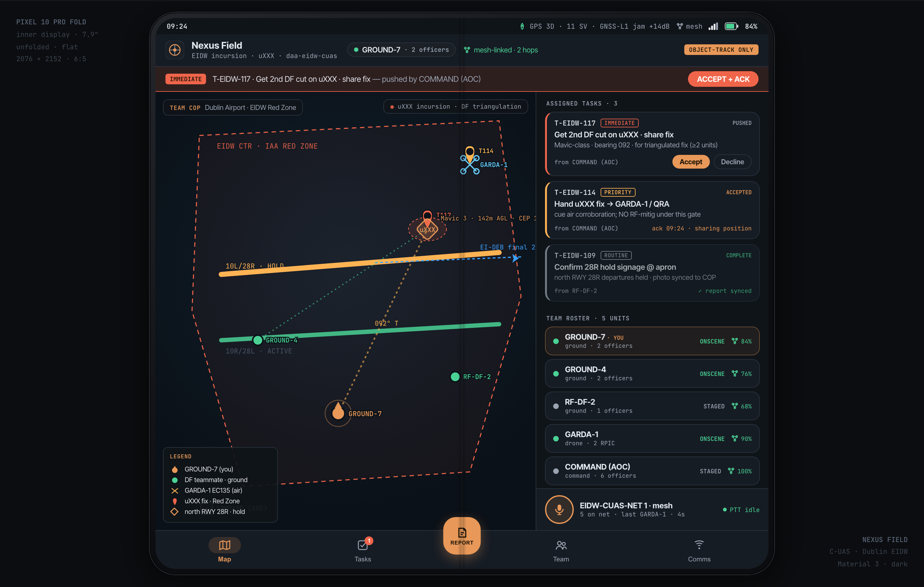The height and width of the screenshot is (587, 924).
Task: Open the RF-DF-2 roster row
Action: click(x=652, y=406)
